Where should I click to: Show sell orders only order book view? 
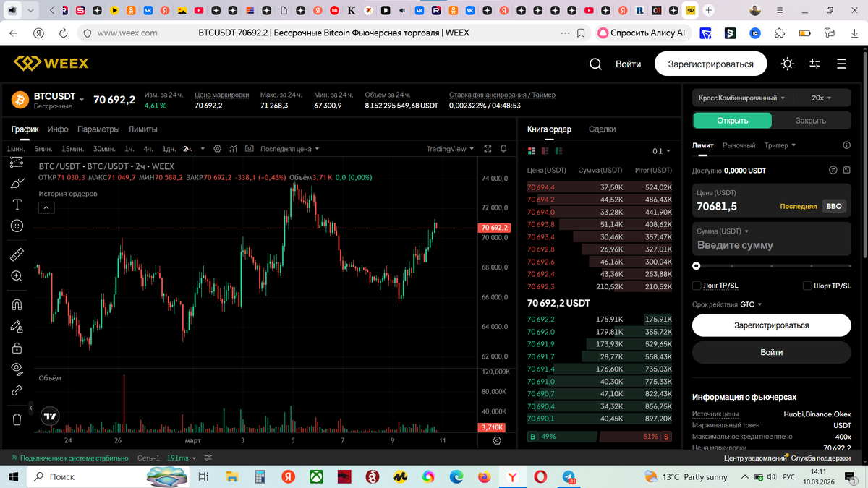[545, 151]
